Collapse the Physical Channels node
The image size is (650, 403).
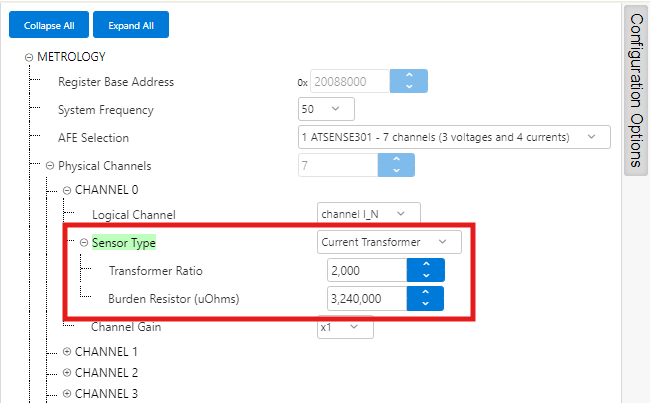pos(50,166)
